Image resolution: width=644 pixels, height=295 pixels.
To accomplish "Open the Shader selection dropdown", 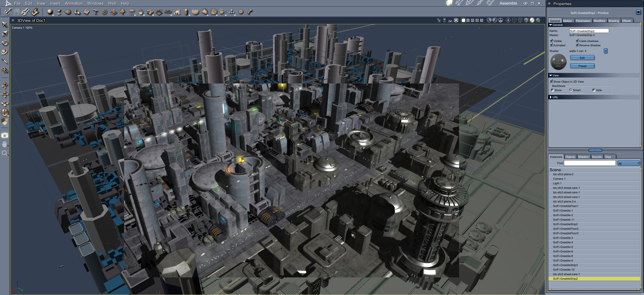I will (x=606, y=51).
